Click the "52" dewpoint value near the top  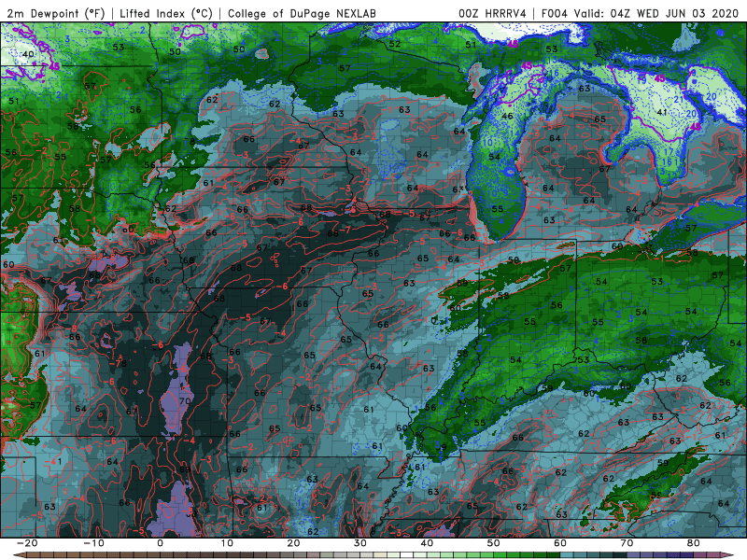[394, 44]
